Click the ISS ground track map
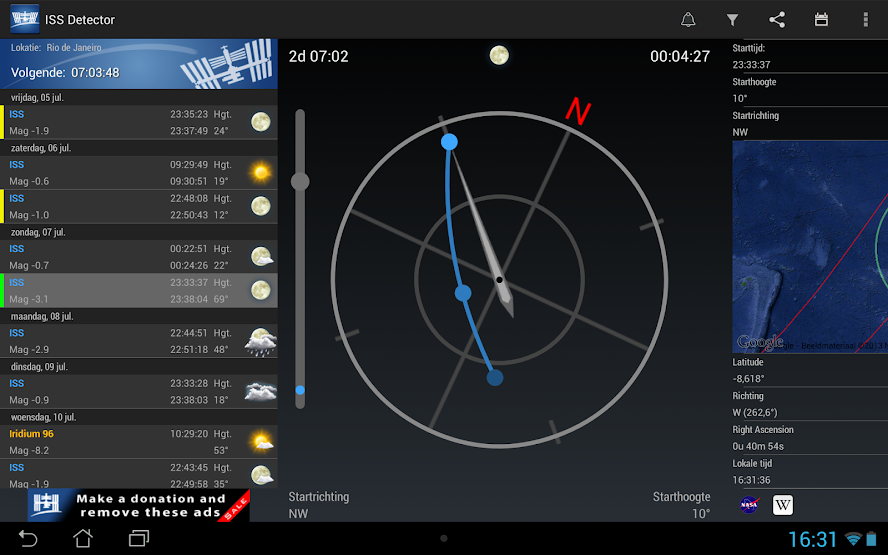 810,247
